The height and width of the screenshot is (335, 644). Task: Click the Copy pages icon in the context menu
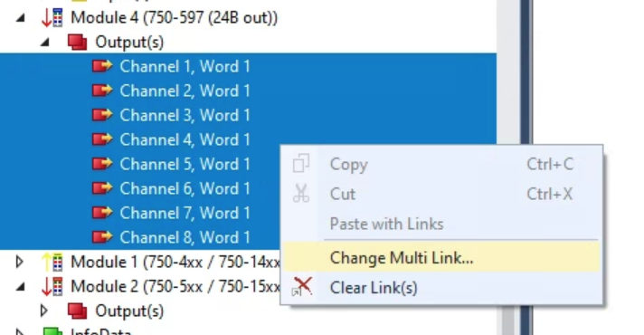(301, 164)
